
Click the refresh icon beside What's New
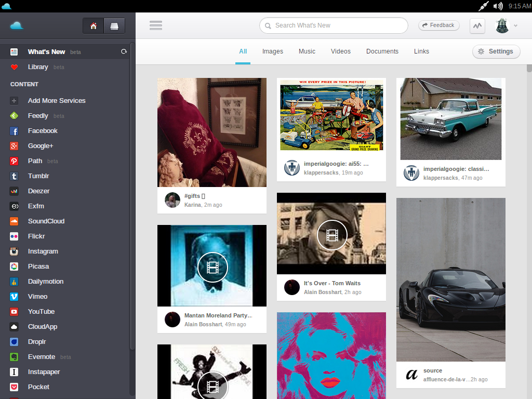pyautogui.click(x=124, y=52)
